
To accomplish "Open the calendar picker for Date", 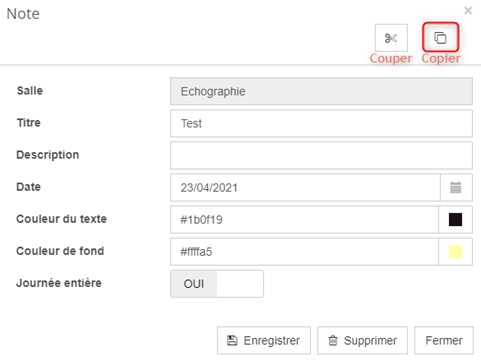I will [x=456, y=187].
